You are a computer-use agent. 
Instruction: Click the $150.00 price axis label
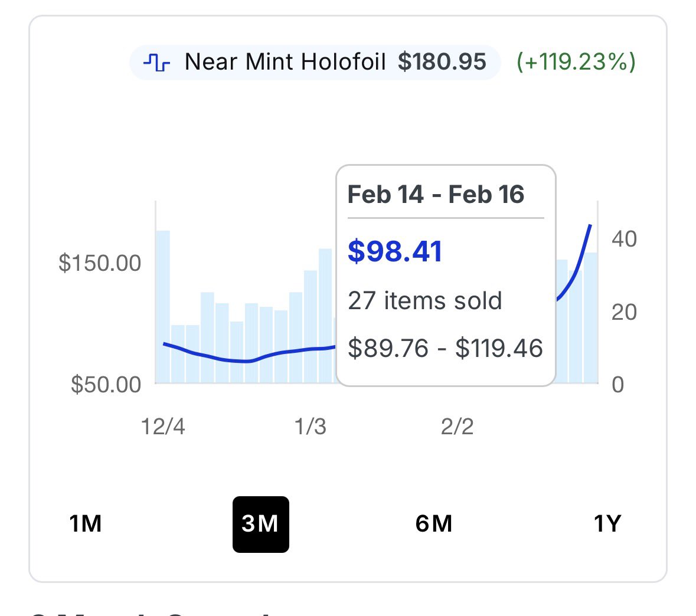100,263
